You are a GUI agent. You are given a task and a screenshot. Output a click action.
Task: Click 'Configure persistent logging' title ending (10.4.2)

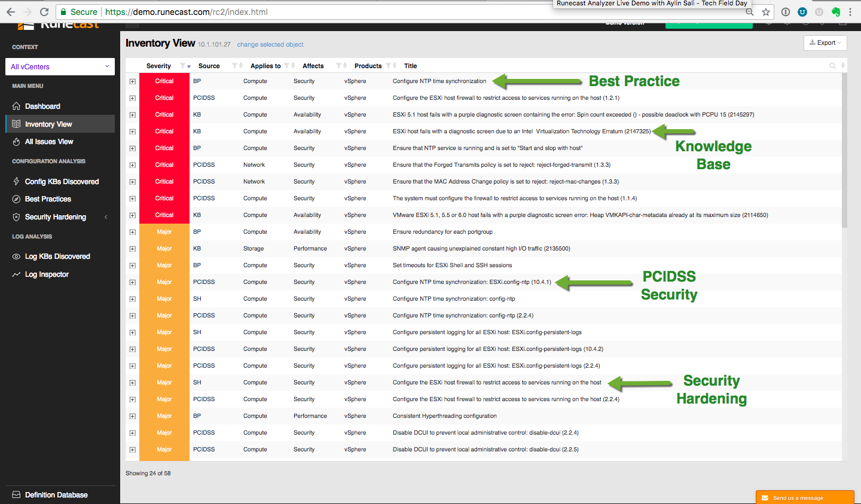(498, 349)
